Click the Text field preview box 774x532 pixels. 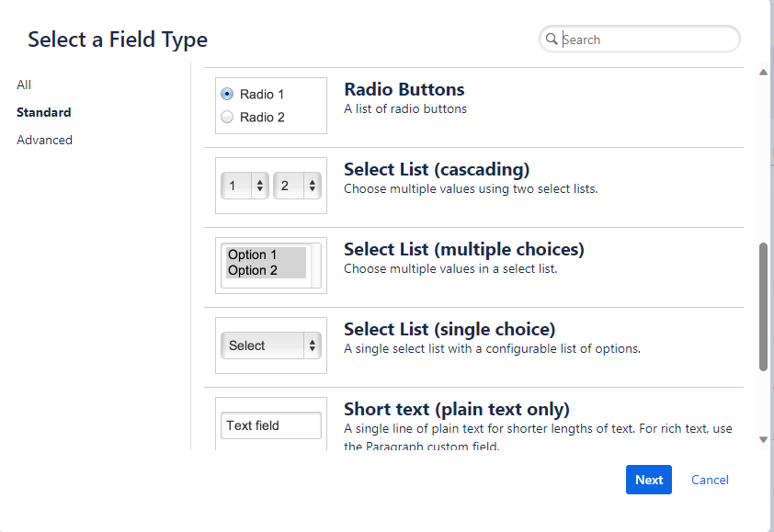pos(270,425)
